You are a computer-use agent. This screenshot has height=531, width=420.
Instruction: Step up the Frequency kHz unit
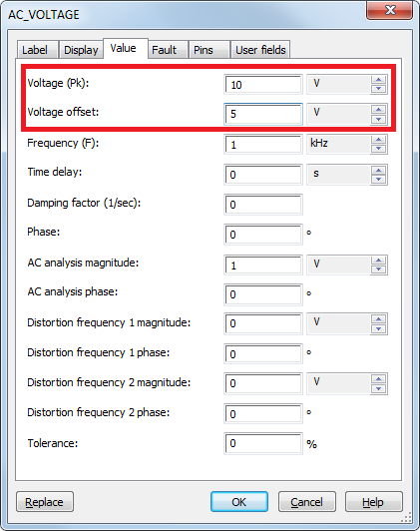point(378,140)
